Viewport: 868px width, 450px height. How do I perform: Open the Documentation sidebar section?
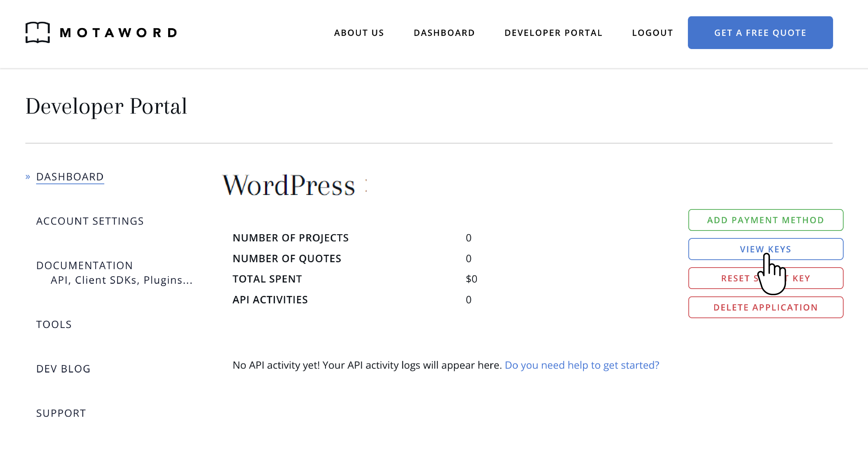[84, 265]
